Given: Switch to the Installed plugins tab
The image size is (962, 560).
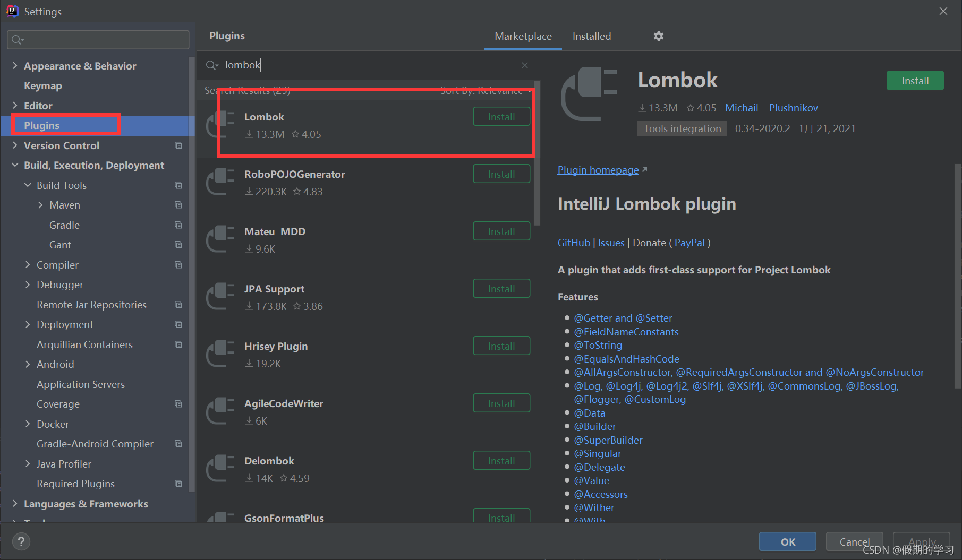Looking at the screenshot, I should (x=592, y=36).
